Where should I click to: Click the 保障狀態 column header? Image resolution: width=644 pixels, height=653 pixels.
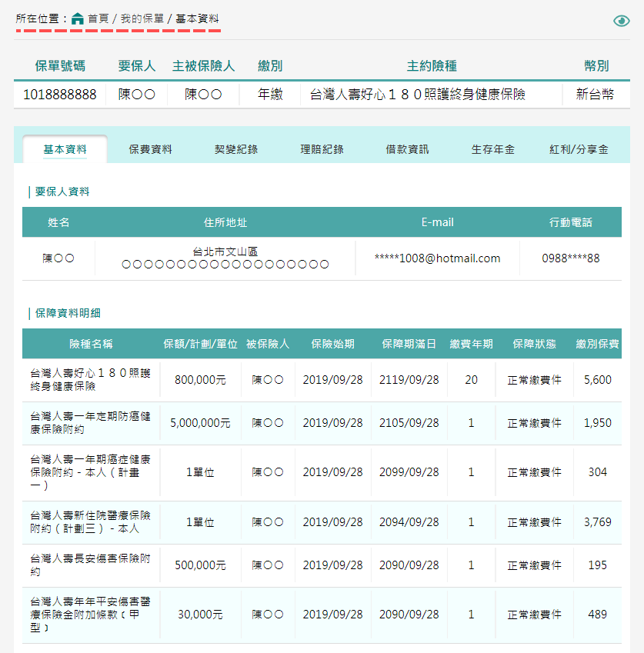tap(535, 344)
